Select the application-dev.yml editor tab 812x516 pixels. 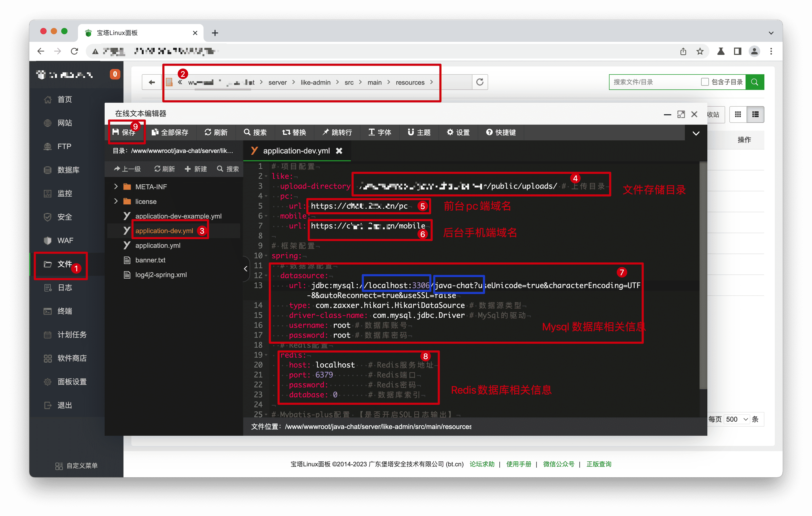pyautogui.click(x=296, y=151)
